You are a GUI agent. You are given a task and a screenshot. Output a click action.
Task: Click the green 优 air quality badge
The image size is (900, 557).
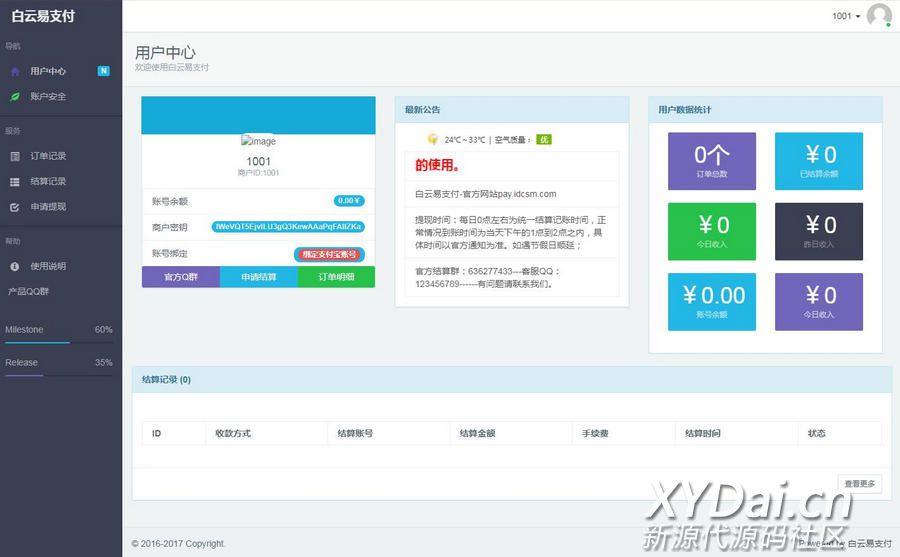click(544, 140)
